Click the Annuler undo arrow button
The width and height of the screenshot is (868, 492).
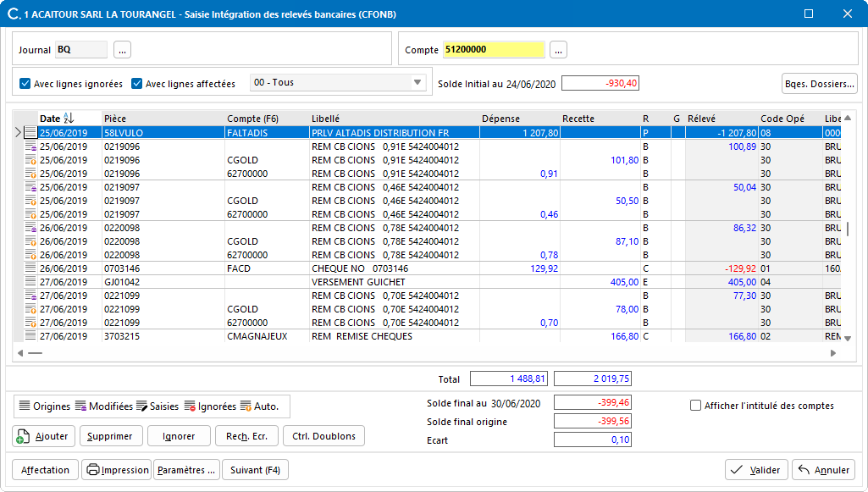(824, 470)
